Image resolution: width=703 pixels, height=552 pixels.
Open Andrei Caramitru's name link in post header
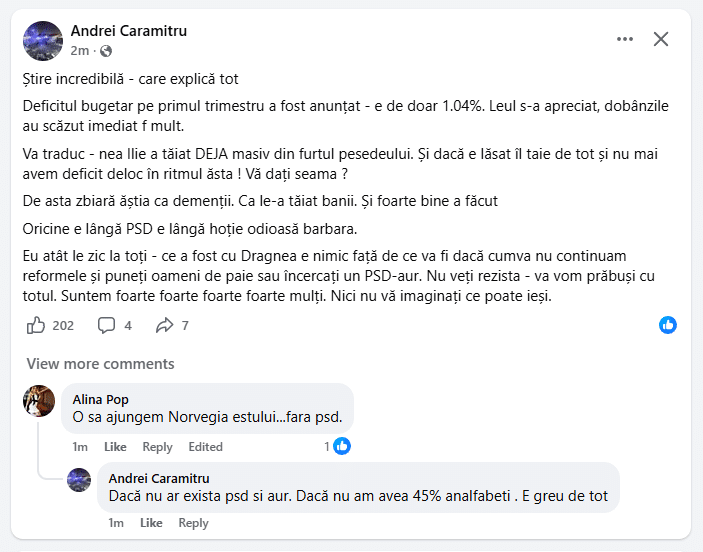129,31
